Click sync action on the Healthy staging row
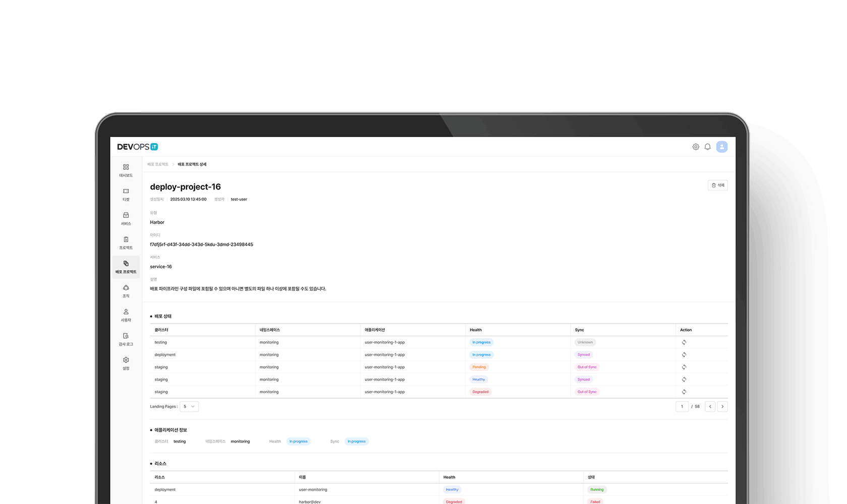Screen dimensions: 847x504 pyautogui.click(x=684, y=380)
